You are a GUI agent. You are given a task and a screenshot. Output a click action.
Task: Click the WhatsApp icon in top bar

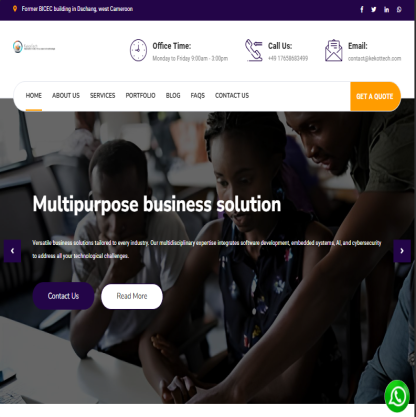coord(399,10)
